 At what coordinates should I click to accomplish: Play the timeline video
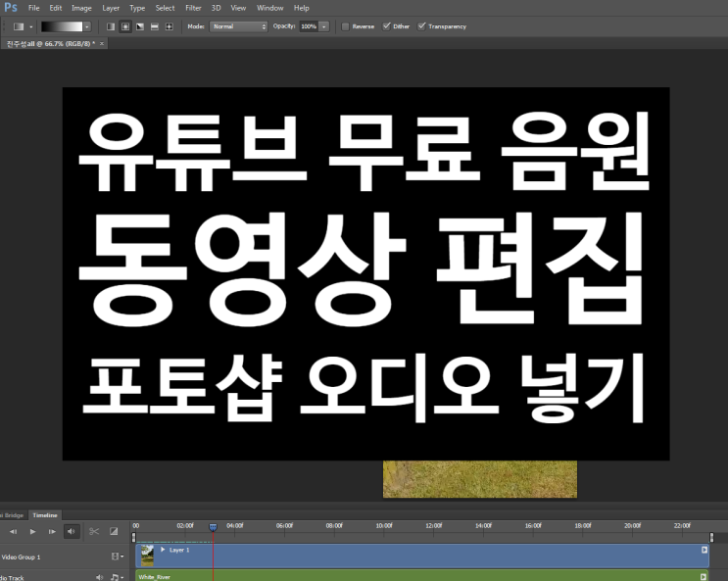coord(32,531)
